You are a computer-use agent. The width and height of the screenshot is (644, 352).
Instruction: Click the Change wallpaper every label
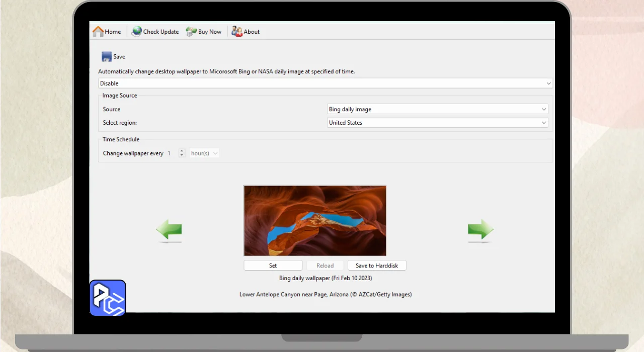[133, 153]
